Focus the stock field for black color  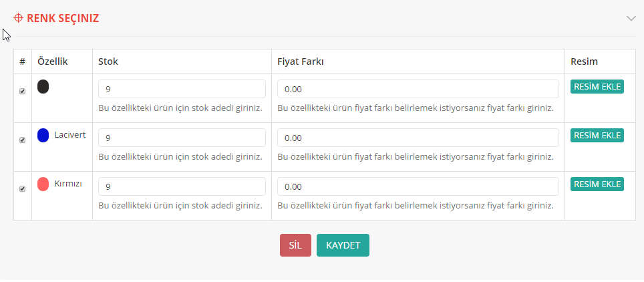(x=182, y=89)
